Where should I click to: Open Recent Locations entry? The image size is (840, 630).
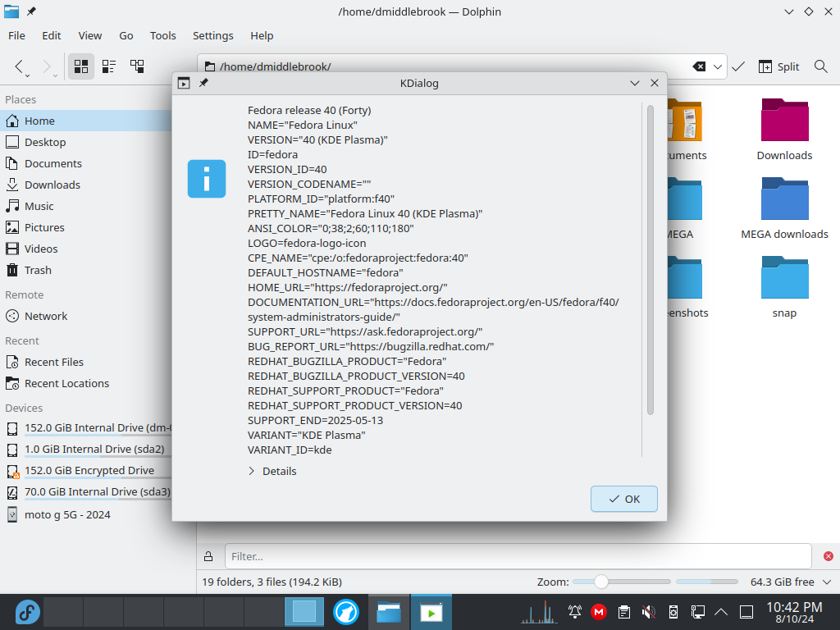coord(87,384)
